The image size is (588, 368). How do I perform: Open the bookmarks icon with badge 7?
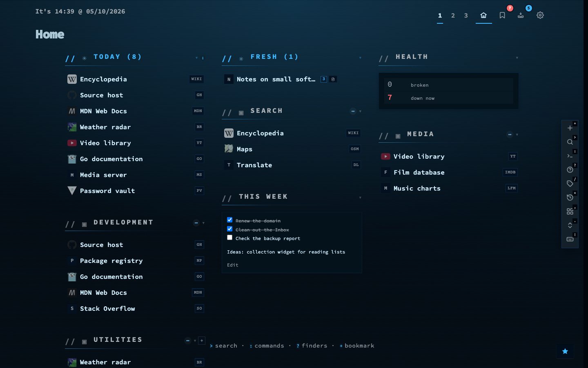[x=502, y=15]
